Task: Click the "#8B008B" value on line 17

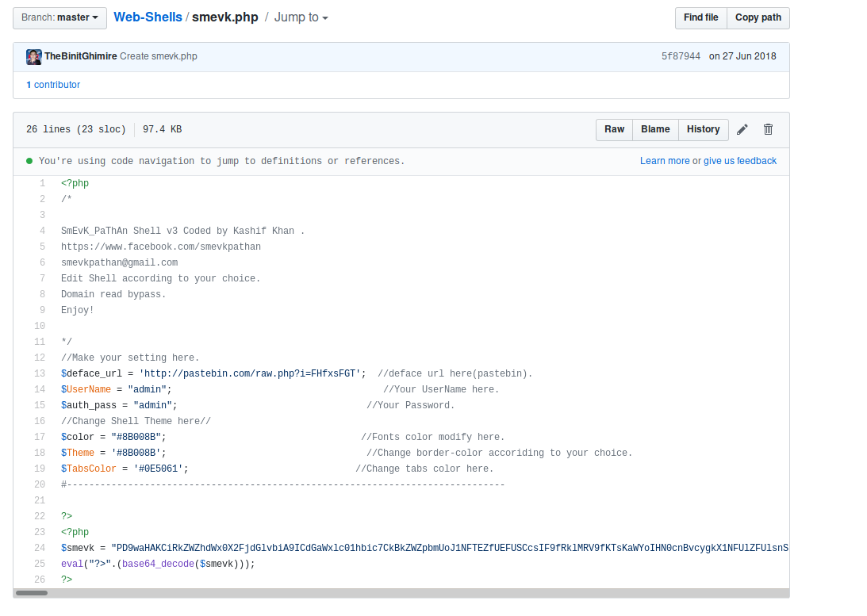Action: point(136,437)
